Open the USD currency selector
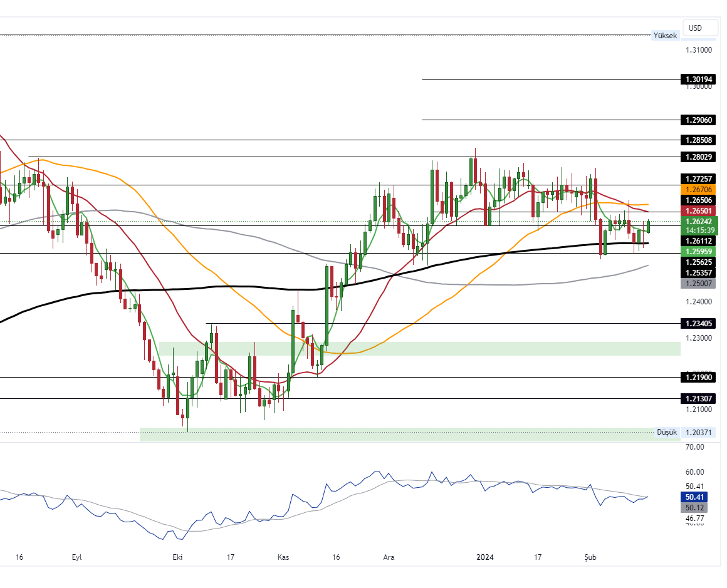The image size is (727, 588). (699, 28)
